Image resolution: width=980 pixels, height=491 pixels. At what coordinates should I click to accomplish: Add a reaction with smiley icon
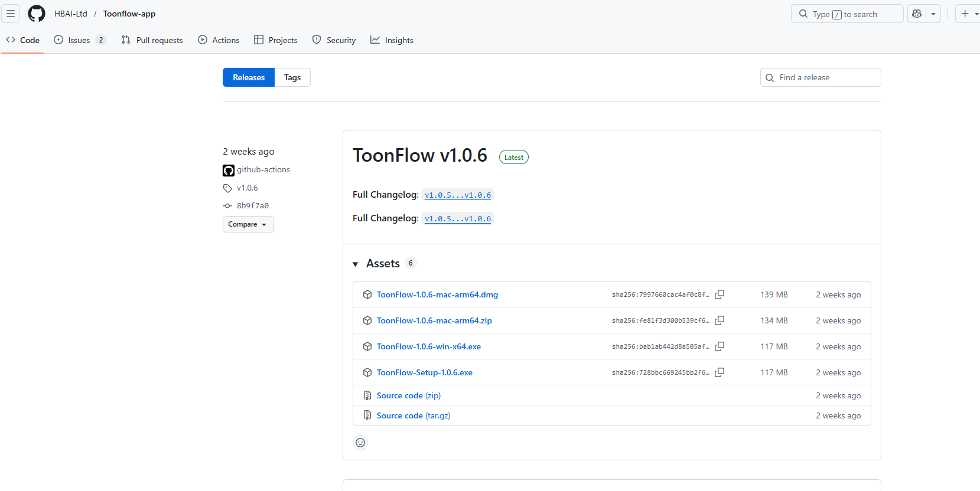pos(360,443)
